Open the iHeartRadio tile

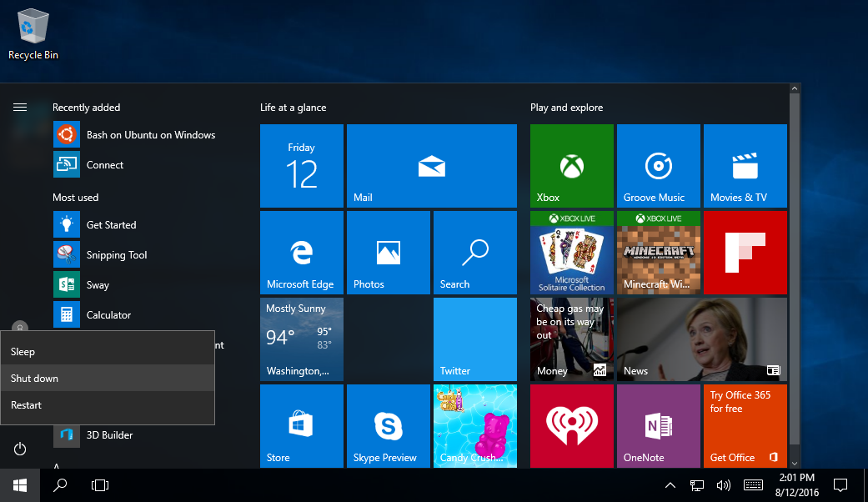pyautogui.click(x=572, y=426)
